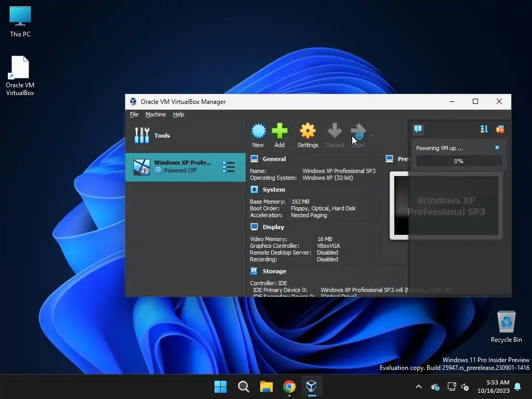
Task: Open File Explorer from the taskbar
Action: [267, 387]
